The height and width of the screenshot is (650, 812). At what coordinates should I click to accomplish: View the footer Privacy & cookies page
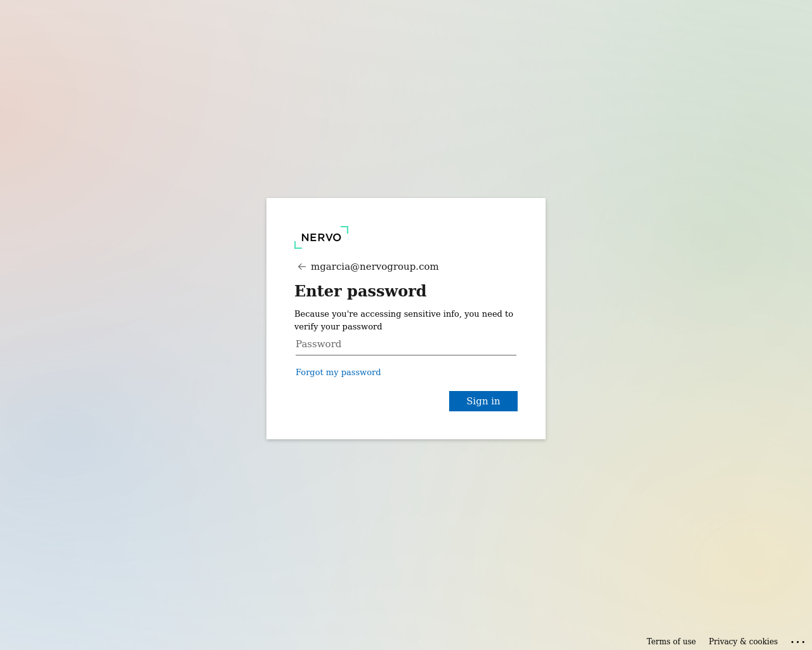(x=743, y=642)
